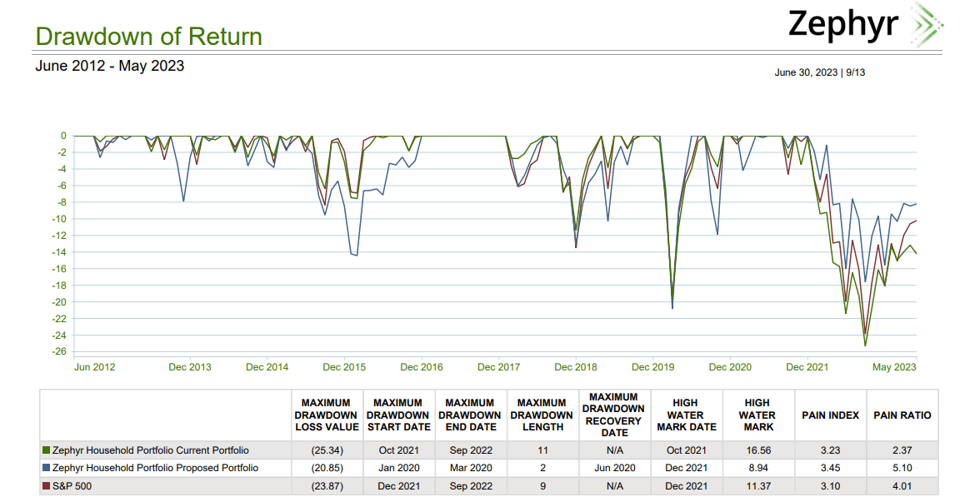Image resolution: width=980 pixels, height=502 pixels.
Task: Click the June 30, 2023 | 9/13 page label
Action: point(819,72)
